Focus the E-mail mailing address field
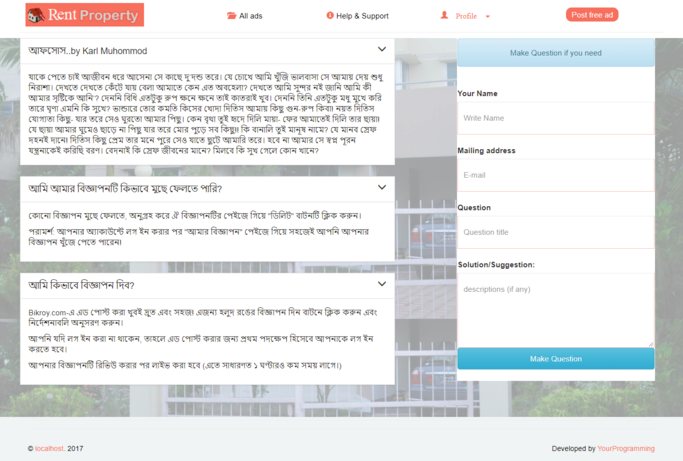This screenshot has height=461, width=683. (x=555, y=175)
